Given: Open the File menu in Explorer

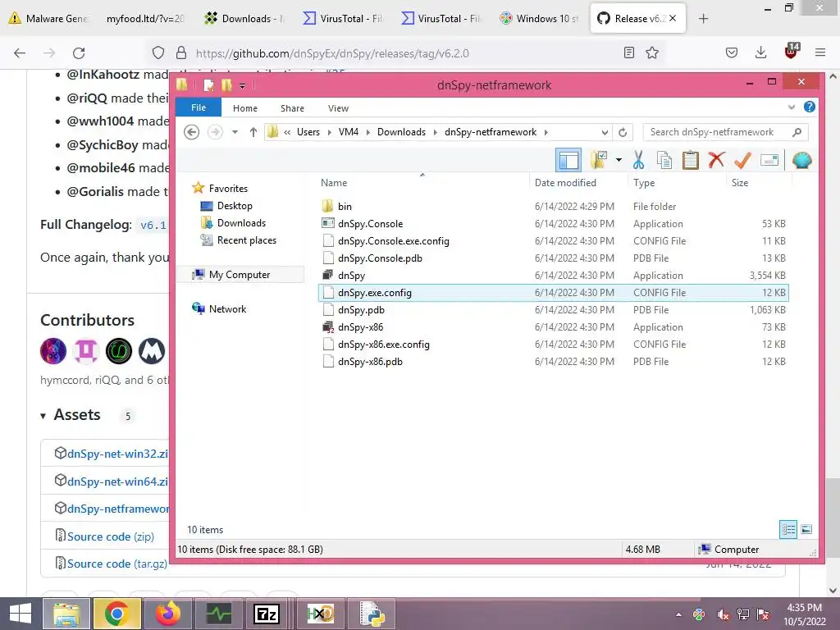Looking at the screenshot, I should (x=199, y=107).
